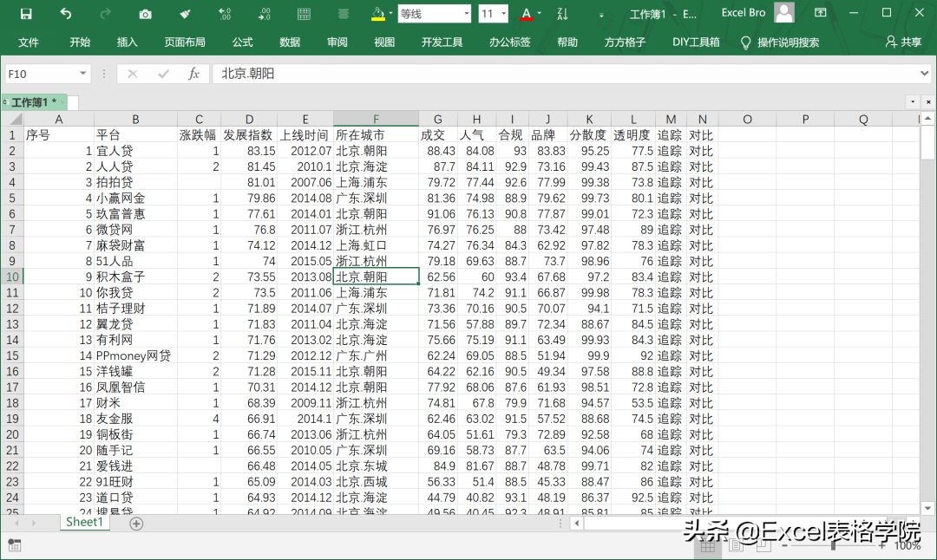Click the 透明度 column header cell
The width and height of the screenshot is (937, 560).
[x=632, y=135]
